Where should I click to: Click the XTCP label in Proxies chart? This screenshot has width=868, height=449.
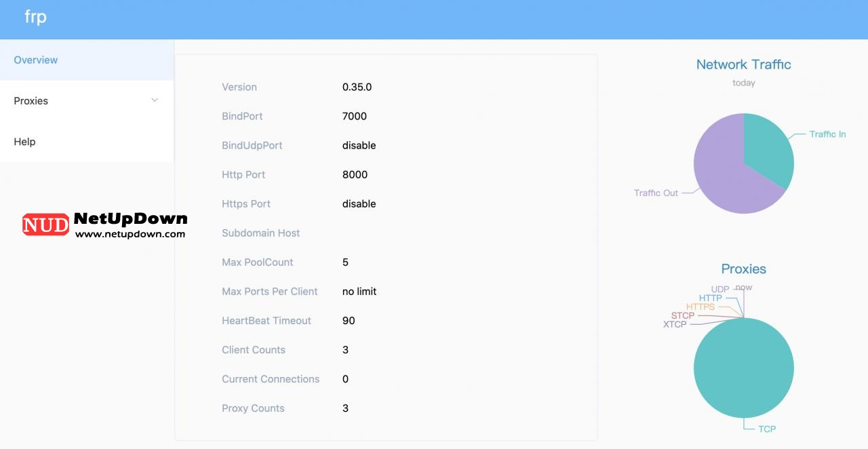point(675,325)
